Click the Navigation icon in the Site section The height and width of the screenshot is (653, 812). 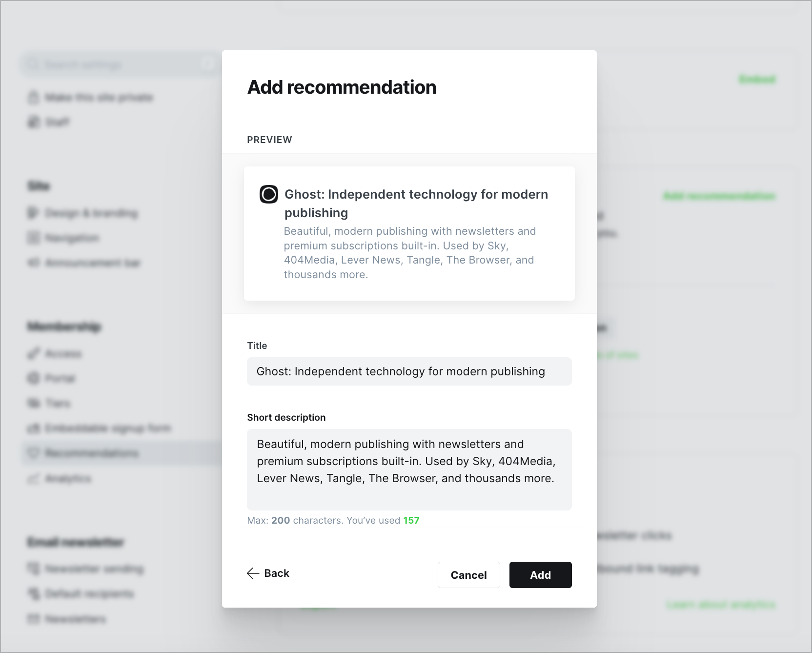(32, 238)
